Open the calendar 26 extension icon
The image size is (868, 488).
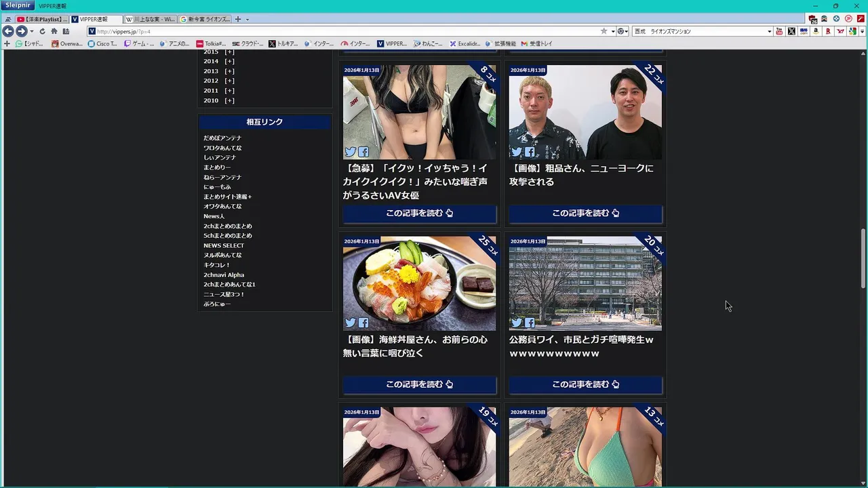pyautogui.click(x=813, y=20)
